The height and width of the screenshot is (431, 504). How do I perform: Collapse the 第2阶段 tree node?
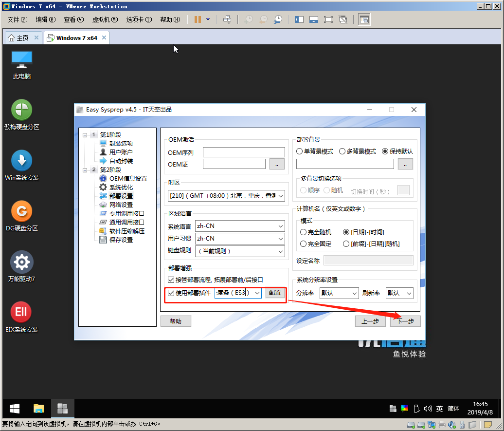click(x=85, y=169)
